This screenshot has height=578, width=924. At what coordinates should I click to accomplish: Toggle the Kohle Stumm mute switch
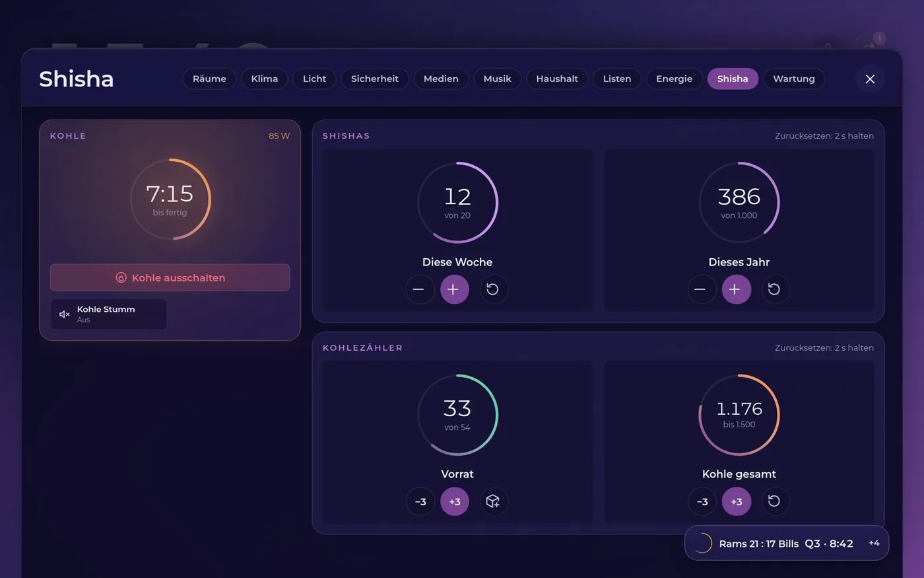pyautogui.click(x=108, y=314)
